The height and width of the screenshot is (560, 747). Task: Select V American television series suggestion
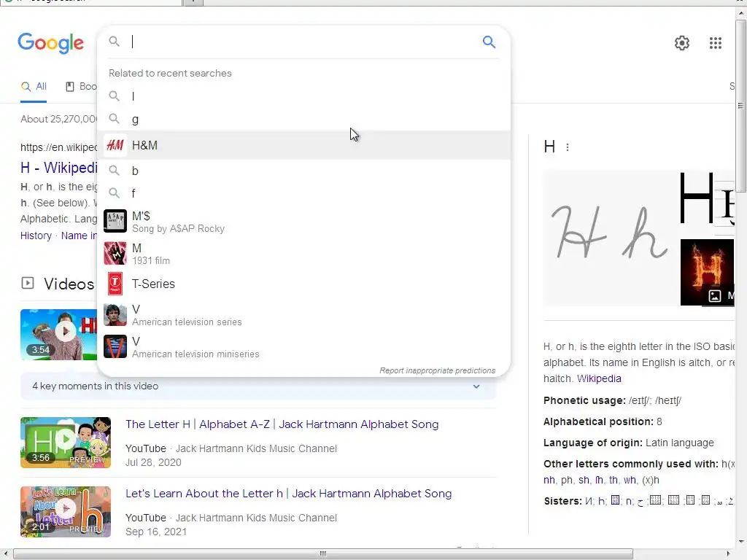[303, 315]
